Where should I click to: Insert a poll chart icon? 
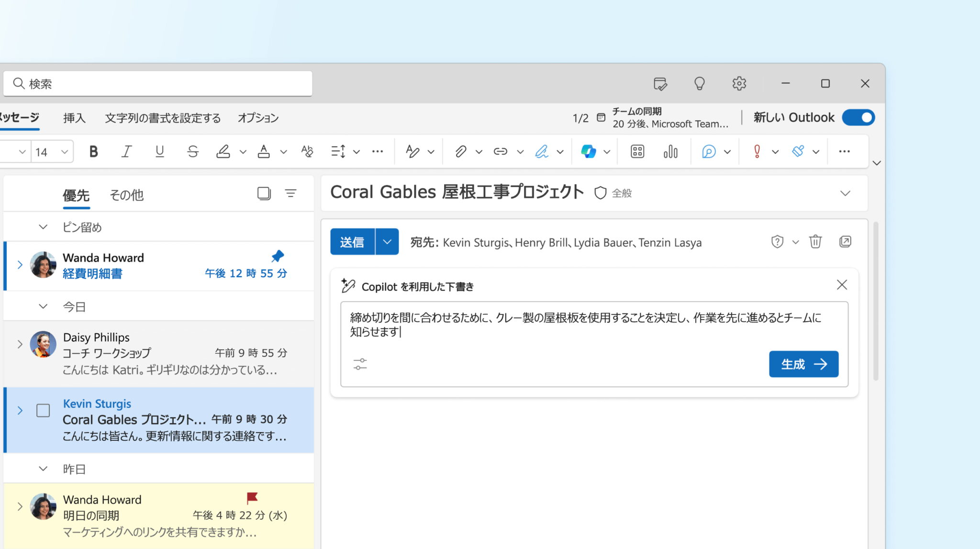coord(670,152)
